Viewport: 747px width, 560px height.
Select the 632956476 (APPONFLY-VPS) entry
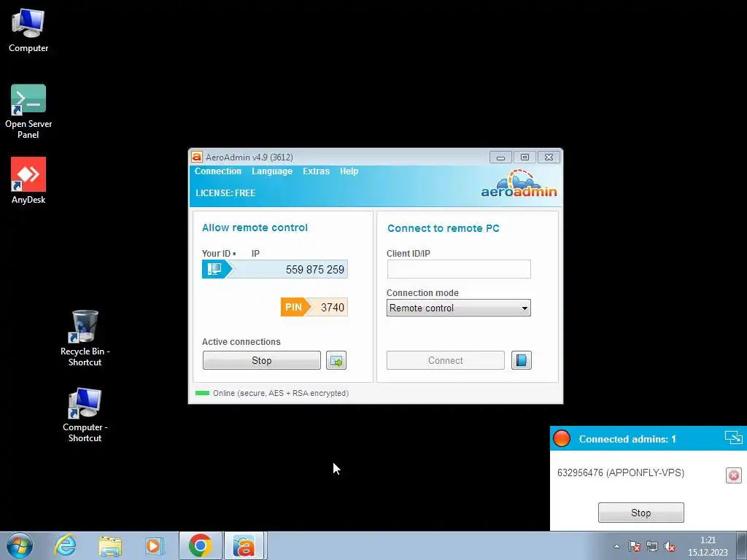coord(620,472)
